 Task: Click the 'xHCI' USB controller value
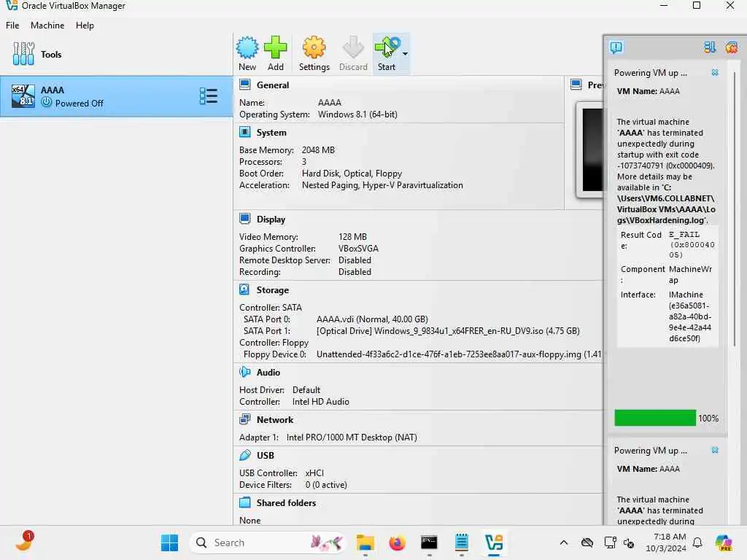click(314, 472)
